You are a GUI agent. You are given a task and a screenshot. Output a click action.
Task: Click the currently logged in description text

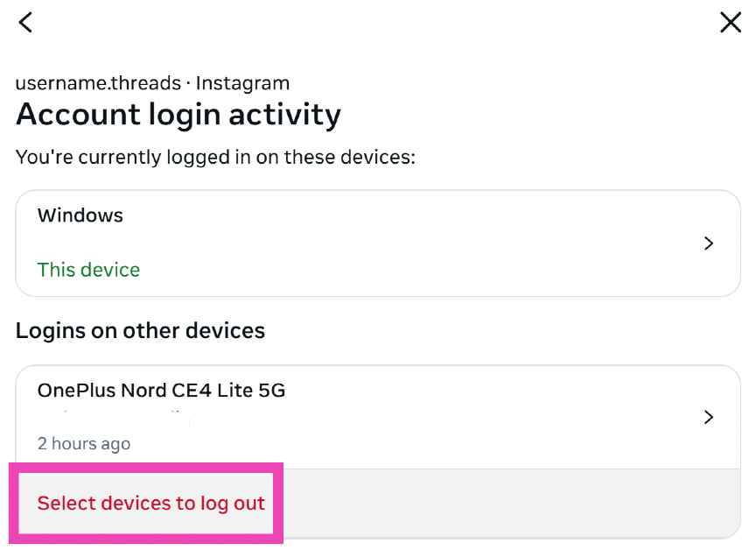[x=215, y=158]
